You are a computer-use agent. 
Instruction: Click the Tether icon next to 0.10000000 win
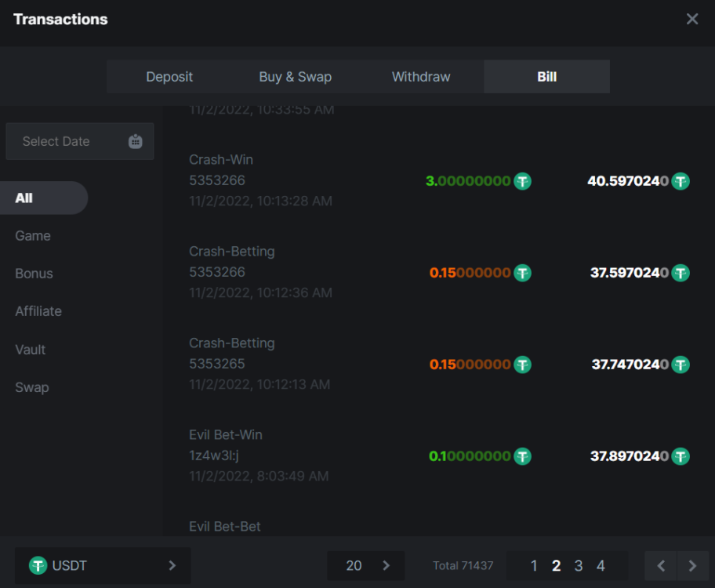pyautogui.click(x=522, y=456)
